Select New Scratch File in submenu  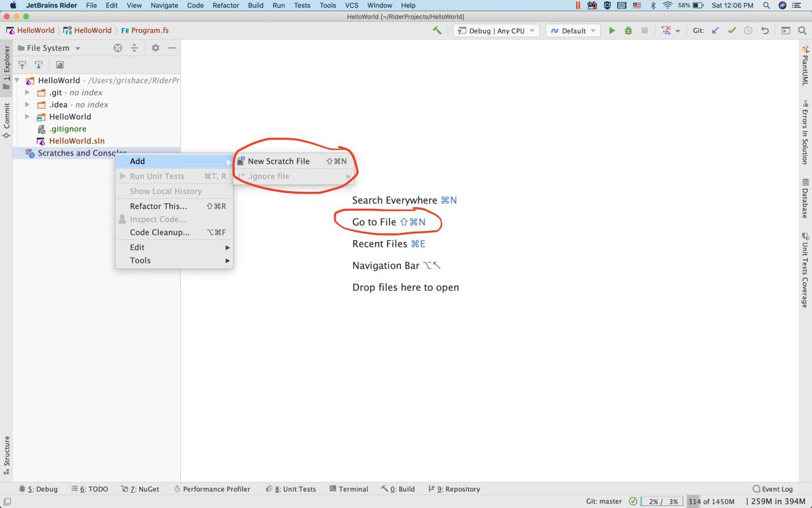click(294, 161)
